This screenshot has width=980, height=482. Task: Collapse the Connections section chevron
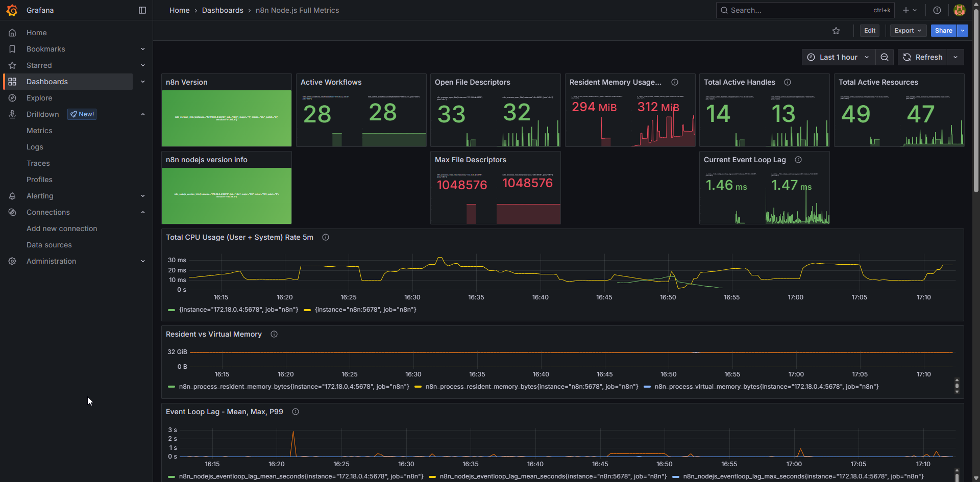143,212
